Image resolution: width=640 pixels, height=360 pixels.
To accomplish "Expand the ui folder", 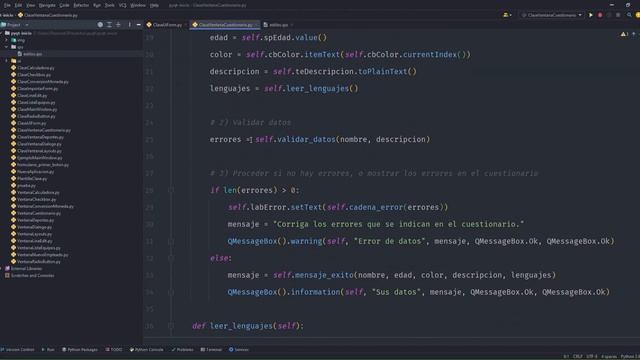I will coord(7,61).
